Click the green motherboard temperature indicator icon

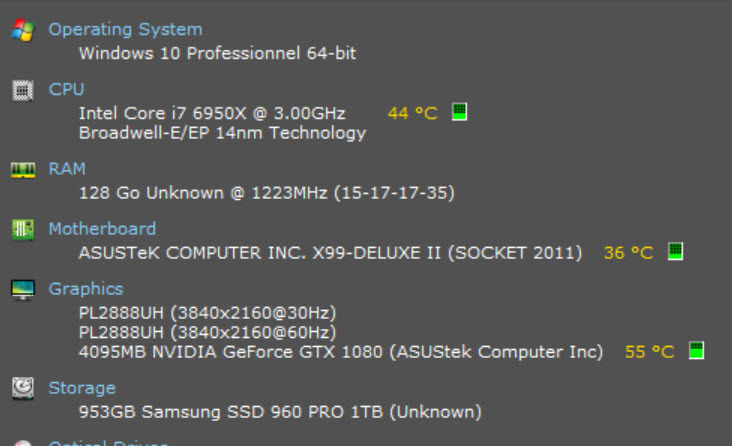point(675,252)
